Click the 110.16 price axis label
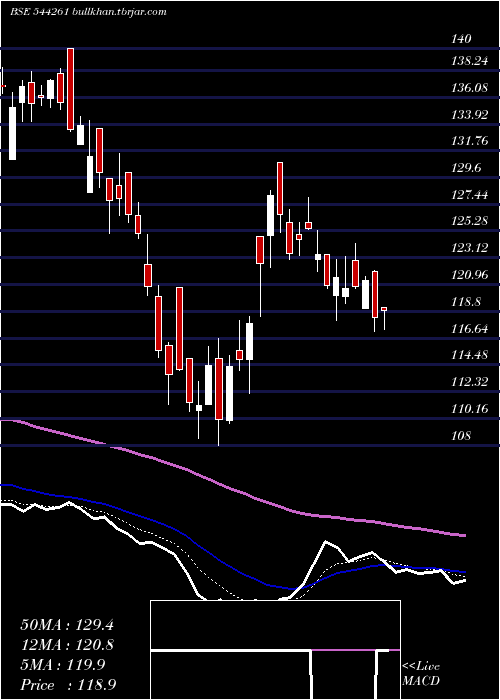This screenshot has width=500, height=700. 470,409
